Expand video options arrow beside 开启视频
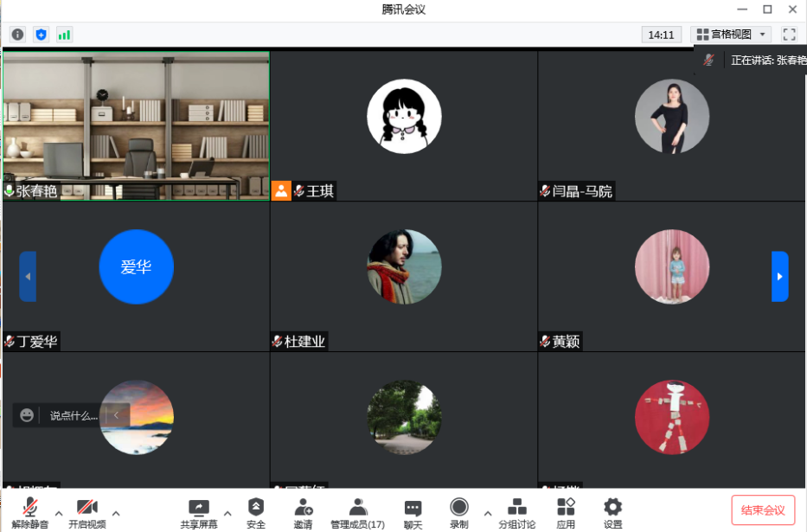 (x=116, y=512)
